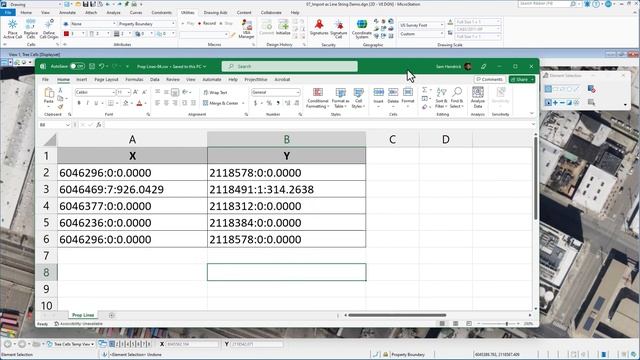Click Excel Comments button
This screenshot has width=640, height=360.
(489, 80)
